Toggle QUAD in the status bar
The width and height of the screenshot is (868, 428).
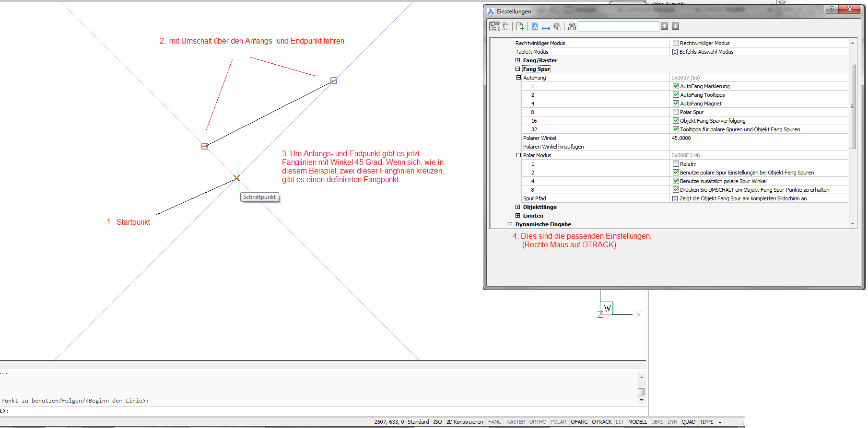(x=688, y=422)
